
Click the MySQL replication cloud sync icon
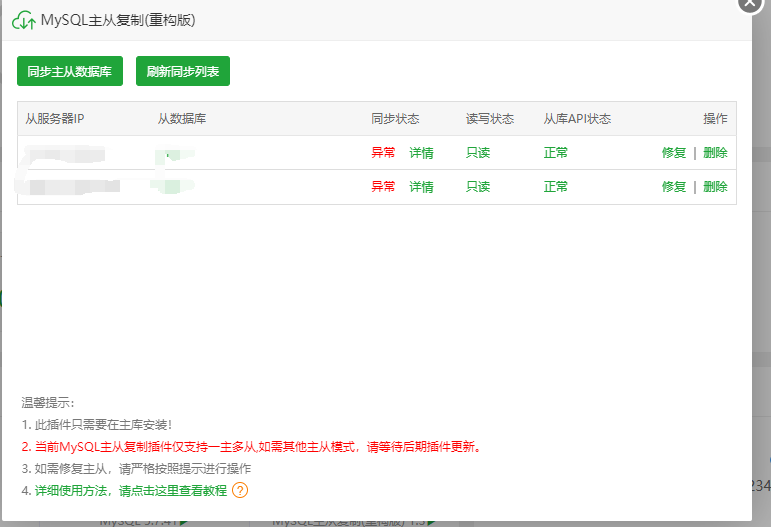tap(24, 21)
